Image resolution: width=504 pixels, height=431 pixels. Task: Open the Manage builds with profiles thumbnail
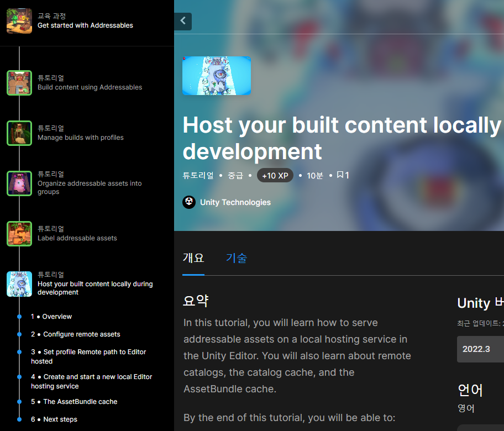(19, 133)
